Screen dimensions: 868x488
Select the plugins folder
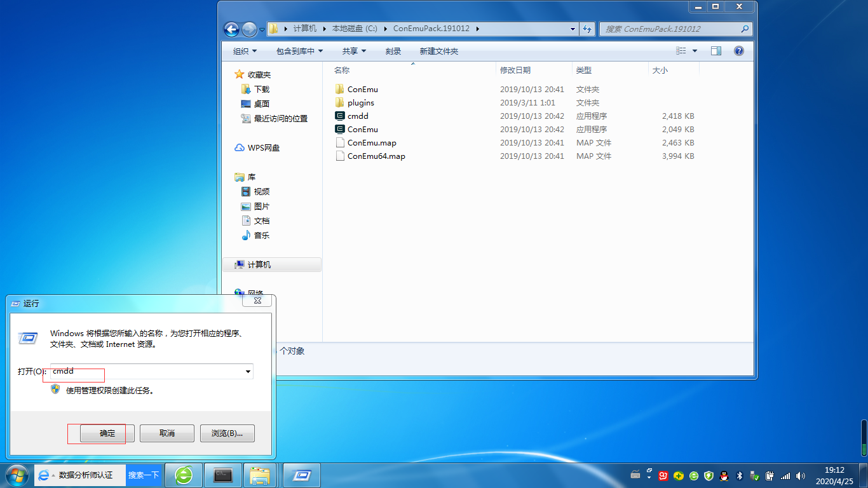point(361,103)
